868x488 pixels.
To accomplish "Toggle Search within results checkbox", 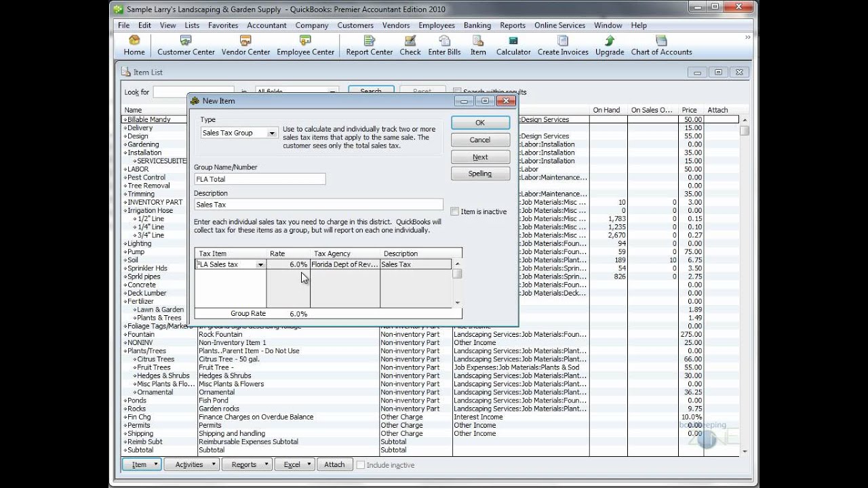I will click(457, 91).
